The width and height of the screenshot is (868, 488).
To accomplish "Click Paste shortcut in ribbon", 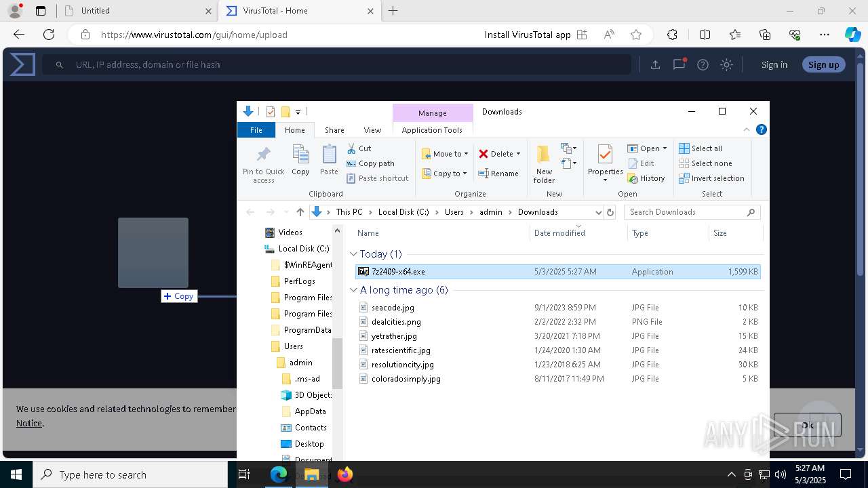I will pyautogui.click(x=377, y=178).
